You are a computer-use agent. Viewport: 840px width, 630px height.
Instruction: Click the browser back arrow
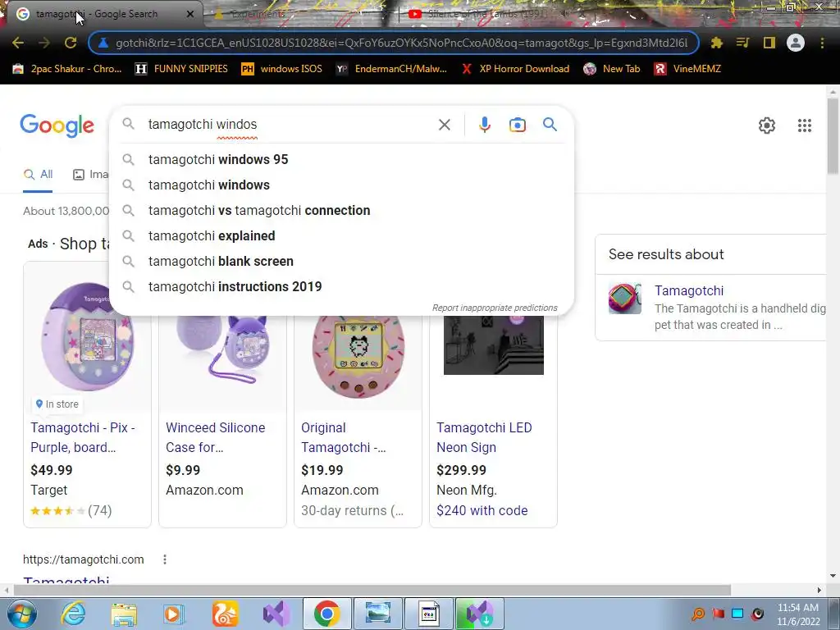coord(18,43)
